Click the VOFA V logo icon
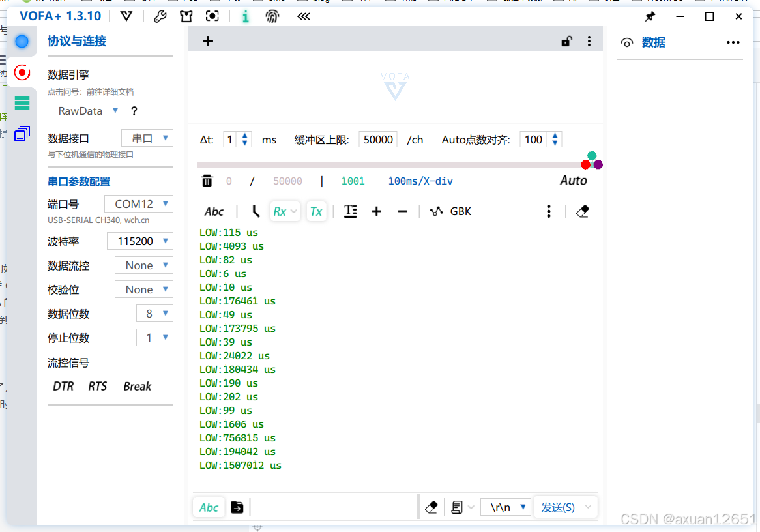The height and width of the screenshot is (532, 760). point(126,16)
